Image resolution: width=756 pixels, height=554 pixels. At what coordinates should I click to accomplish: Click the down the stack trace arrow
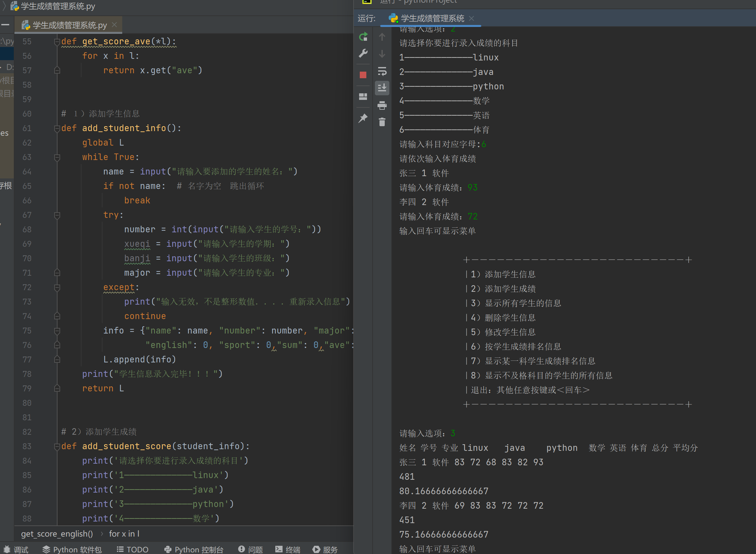[382, 54]
